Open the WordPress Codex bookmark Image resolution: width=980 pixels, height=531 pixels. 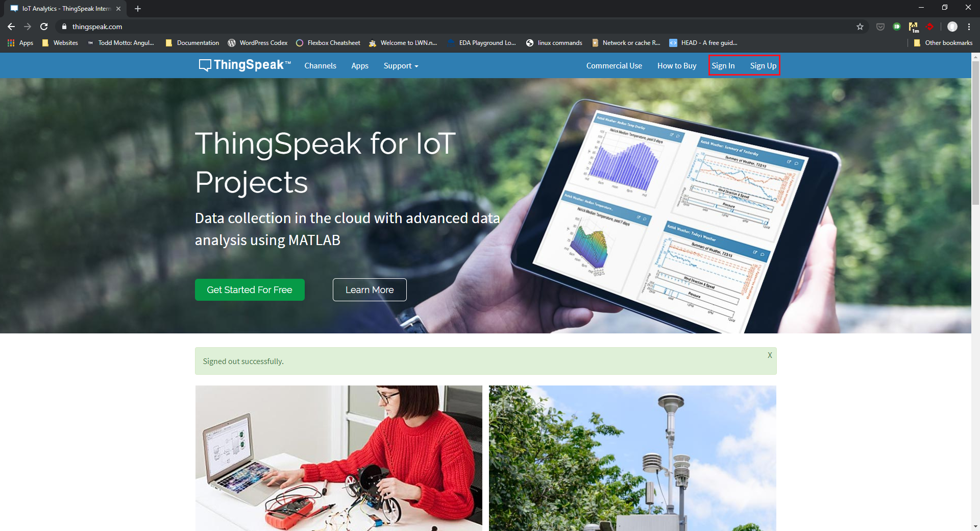[258, 43]
